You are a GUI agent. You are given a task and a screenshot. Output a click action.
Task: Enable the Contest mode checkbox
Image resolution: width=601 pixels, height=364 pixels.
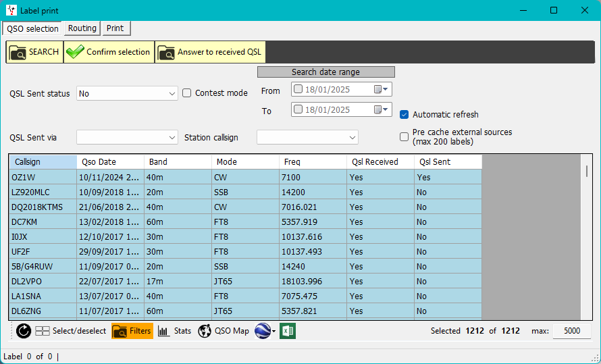pos(186,93)
